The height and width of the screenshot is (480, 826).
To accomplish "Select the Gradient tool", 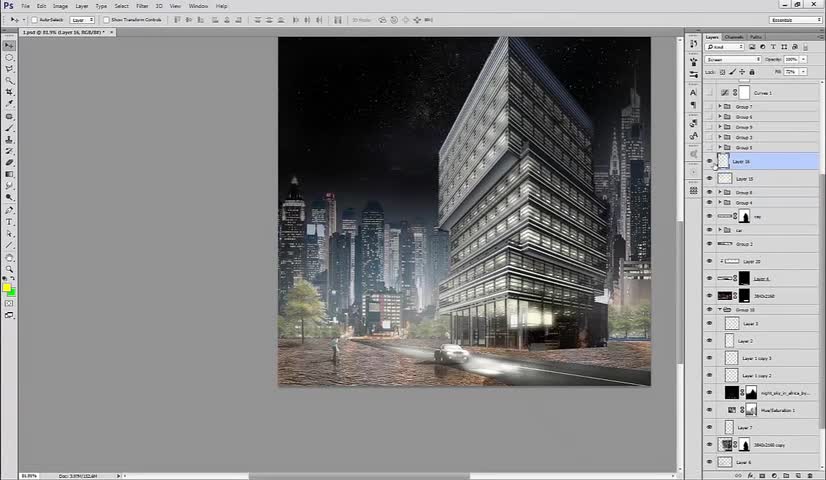I will coord(9,174).
